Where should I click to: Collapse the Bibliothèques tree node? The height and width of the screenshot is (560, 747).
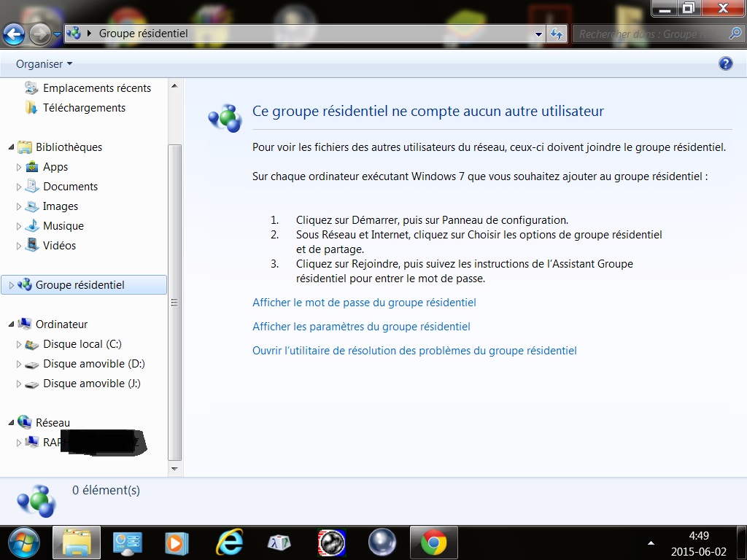coord(11,147)
